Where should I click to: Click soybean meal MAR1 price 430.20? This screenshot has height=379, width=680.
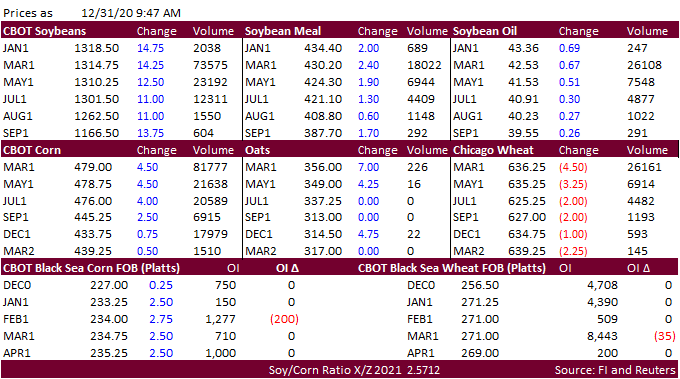(323, 65)
